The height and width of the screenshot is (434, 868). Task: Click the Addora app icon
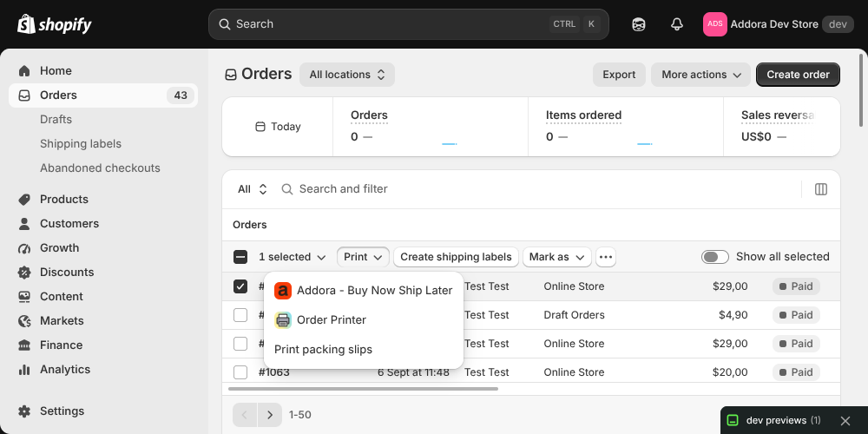(283, 291)
